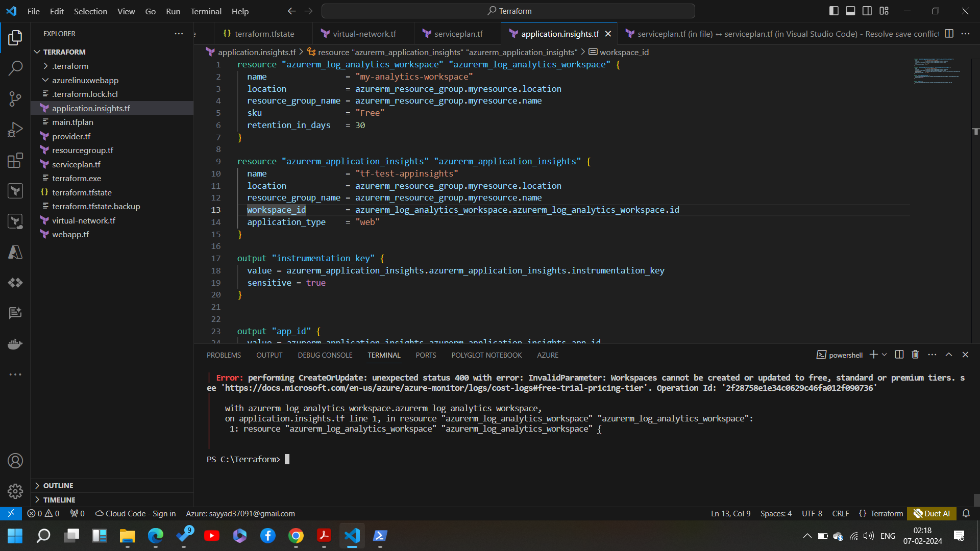Click the remote window indicator in status bar
Image resolution: width=980 pixels, height=551 pixels.
click(x=11, y=513)
